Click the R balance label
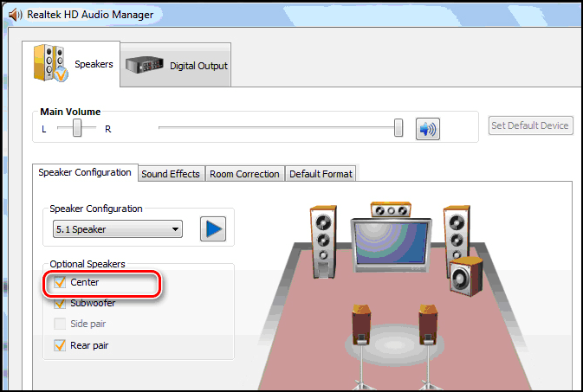Screen dimensions: 583x392 point(107,129)
